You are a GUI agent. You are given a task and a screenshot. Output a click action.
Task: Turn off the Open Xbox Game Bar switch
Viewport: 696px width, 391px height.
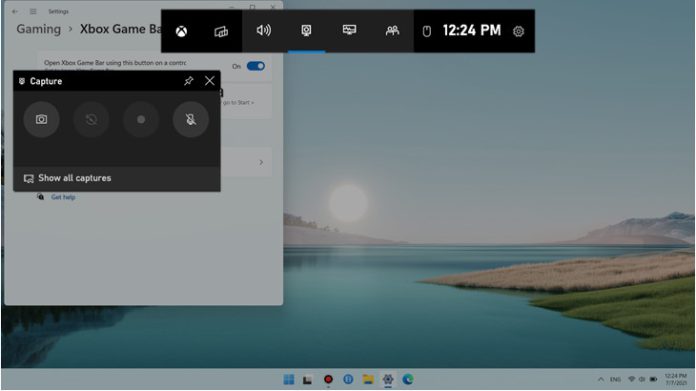click(x=256, y=66)
